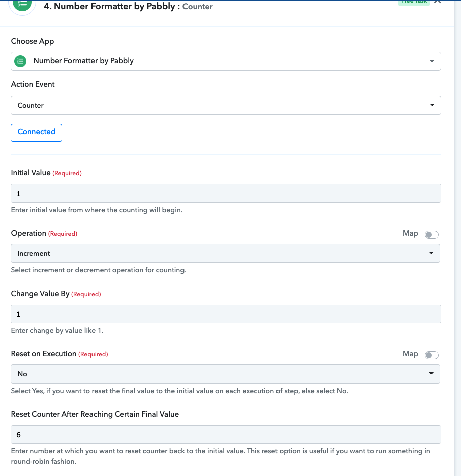The image size is (461, 476).
Task: Click the Action Event caret arrow
Action: pos(432,105)
